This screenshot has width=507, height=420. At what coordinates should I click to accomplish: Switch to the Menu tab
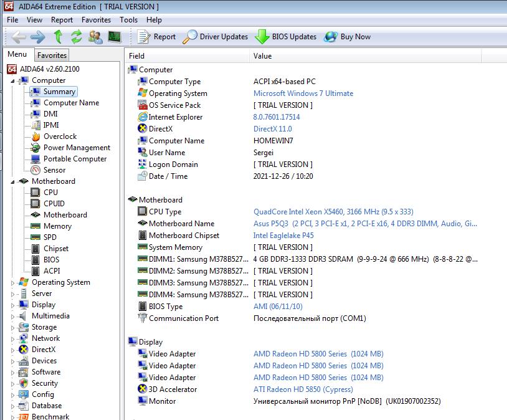click(x=17, y=54)
